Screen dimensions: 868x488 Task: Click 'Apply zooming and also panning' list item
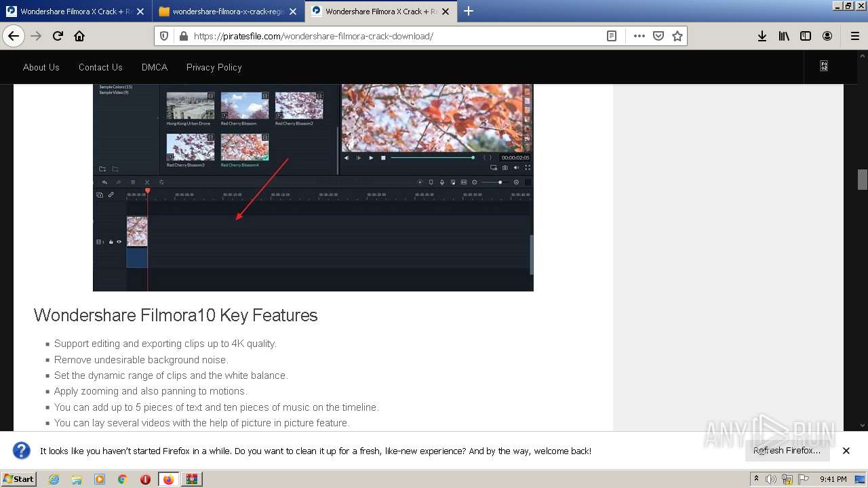coord(151,391)
